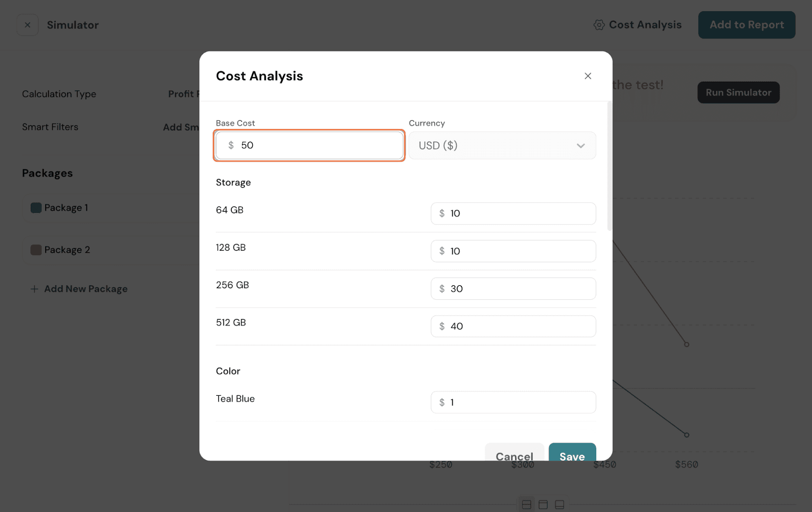Select the top panel layout icon

tap(543, 504)
